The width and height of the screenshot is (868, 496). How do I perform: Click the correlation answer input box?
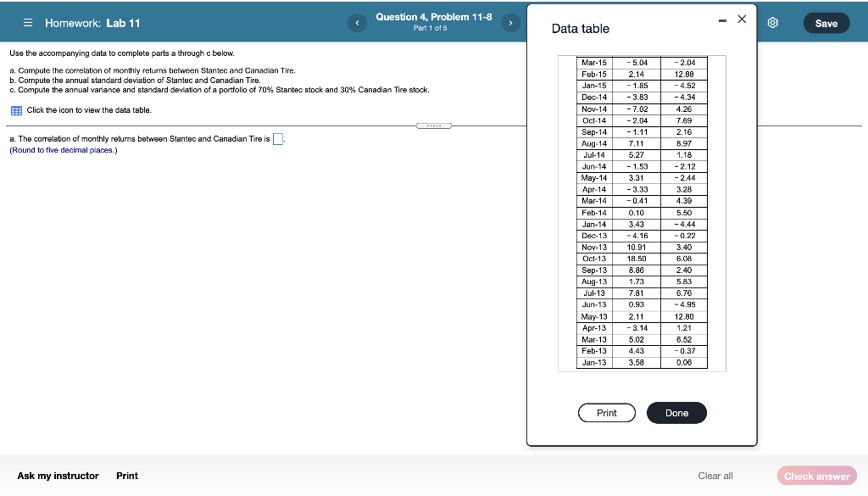point(278,139)
